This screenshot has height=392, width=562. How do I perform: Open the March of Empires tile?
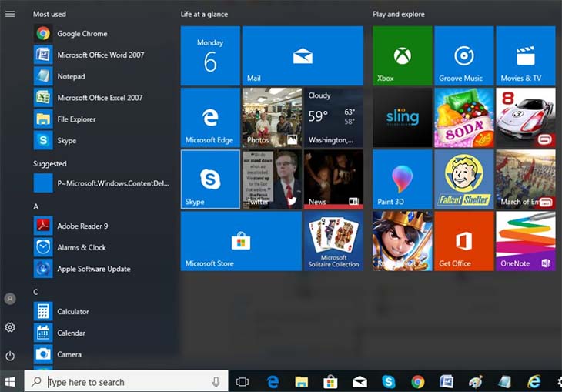pyautogui.click(x=526, y=179)
